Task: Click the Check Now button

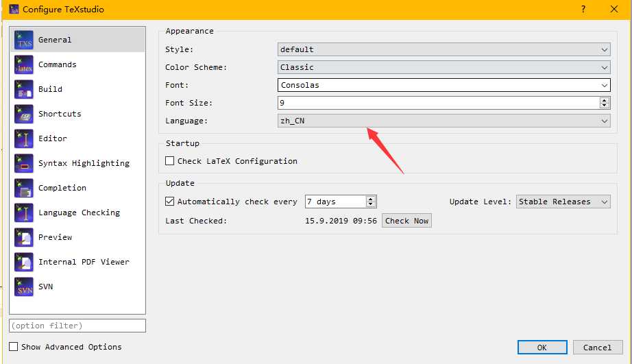Action: pos(406,221)
